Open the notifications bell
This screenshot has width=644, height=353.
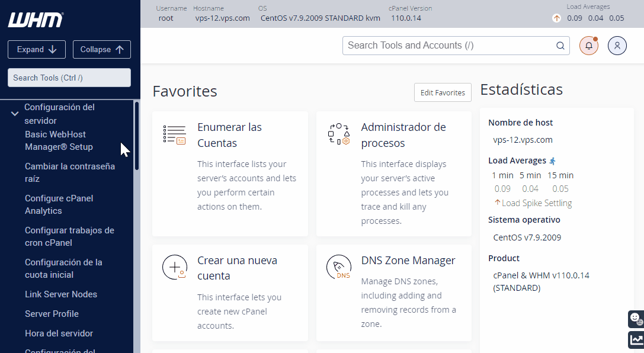tap(588, 46)
